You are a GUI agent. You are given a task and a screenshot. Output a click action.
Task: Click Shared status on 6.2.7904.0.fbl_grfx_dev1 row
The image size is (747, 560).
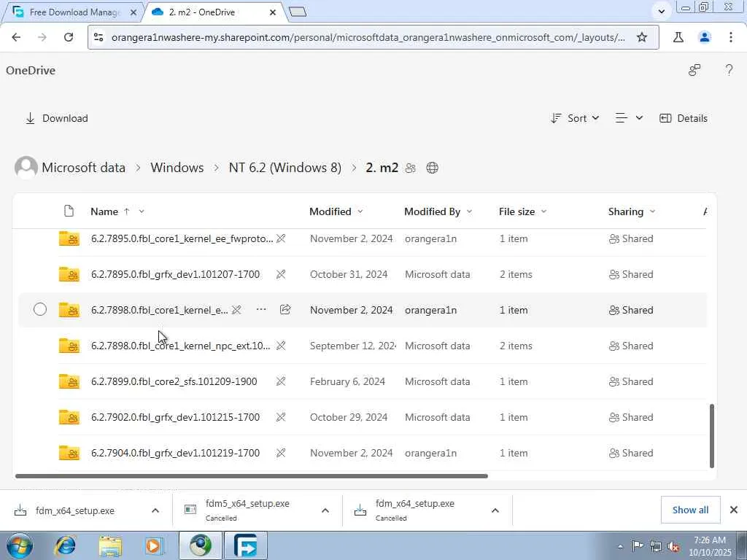point(631,453)
